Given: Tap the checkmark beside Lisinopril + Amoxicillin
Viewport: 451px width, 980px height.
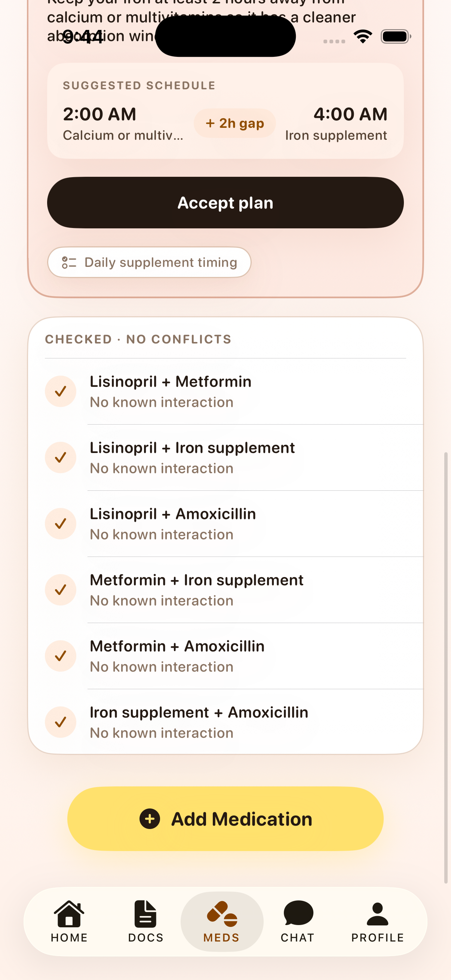Looking at the screenshot, I should click(61, 524).
